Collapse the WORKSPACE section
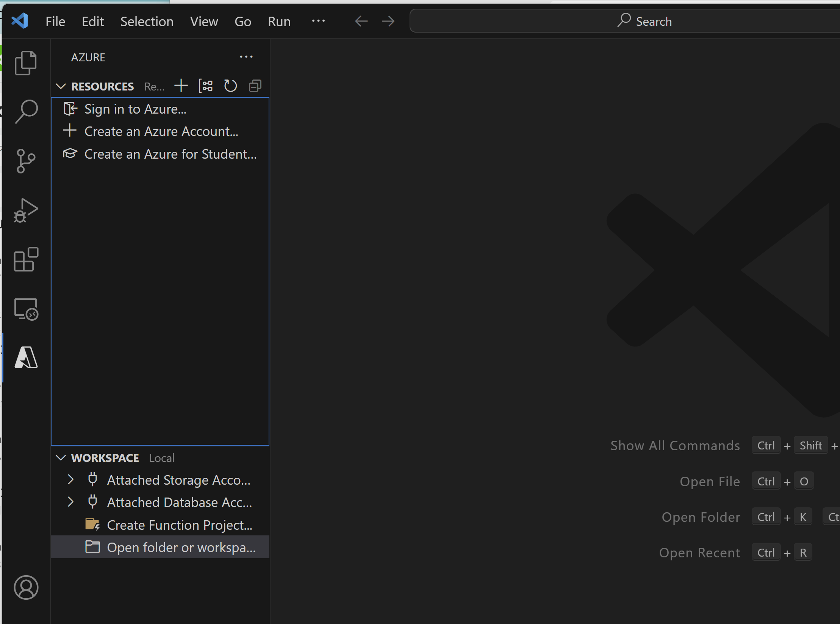The height and width of the screenshot is (624, 840). [61, 458]
